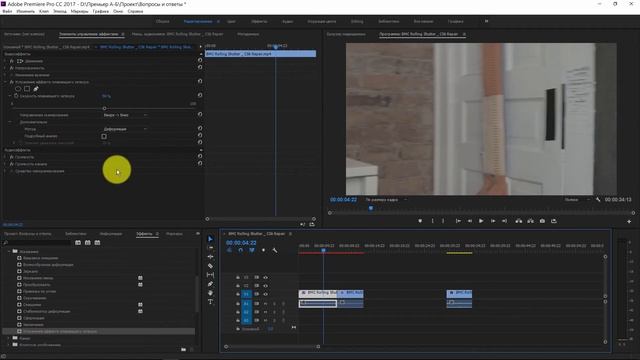Click Mark In bracket button
Viewport: 640px width, 360px height.
(433, 221)
